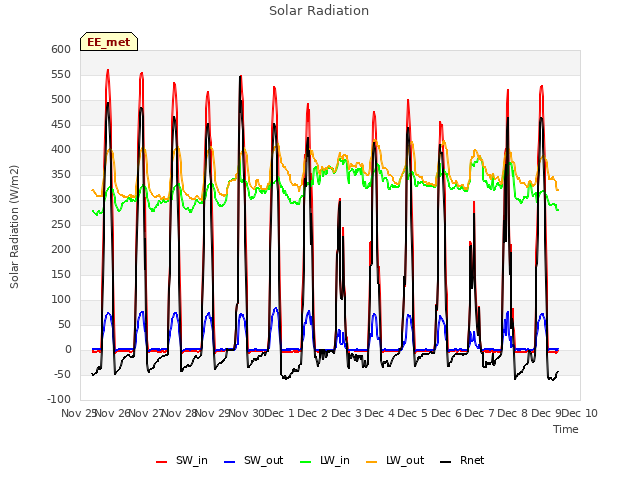
Task: Click the Dec 10 x-axis tick label
Action: tap(580, 413)
